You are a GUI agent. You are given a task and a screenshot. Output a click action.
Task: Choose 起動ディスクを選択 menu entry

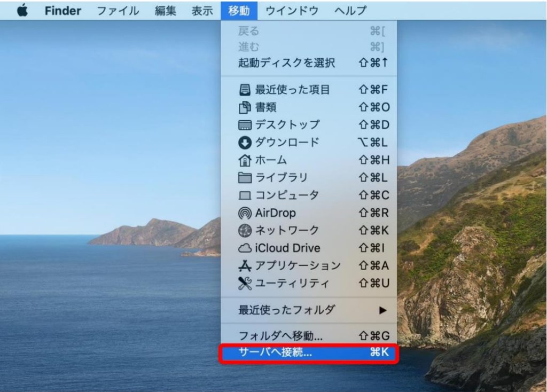coord(309,63)
